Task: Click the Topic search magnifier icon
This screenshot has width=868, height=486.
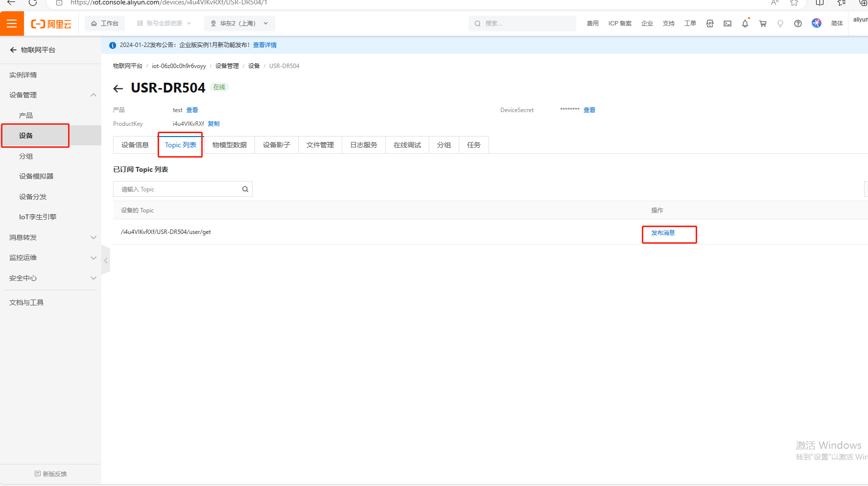Action: point(245,189)
